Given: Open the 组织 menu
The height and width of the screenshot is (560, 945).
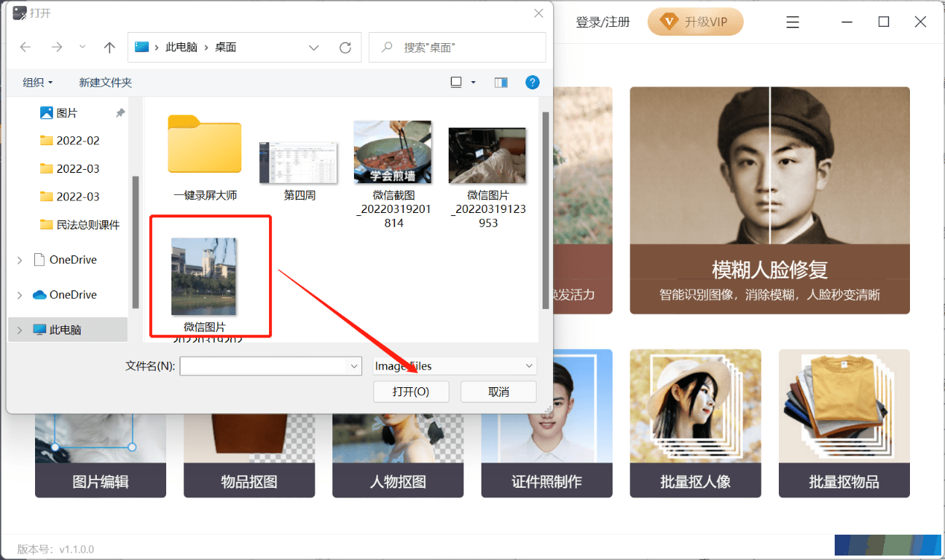Looking at the screenshot, I should click(37, 83).
